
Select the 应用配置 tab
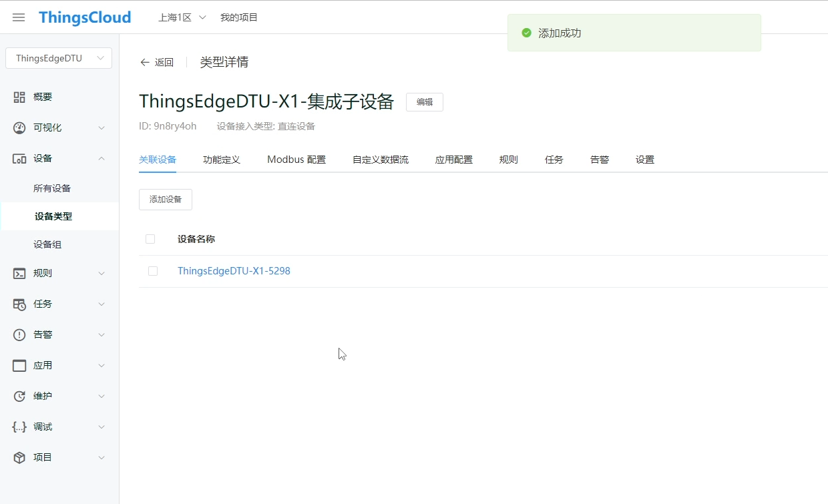pos(454,160)
